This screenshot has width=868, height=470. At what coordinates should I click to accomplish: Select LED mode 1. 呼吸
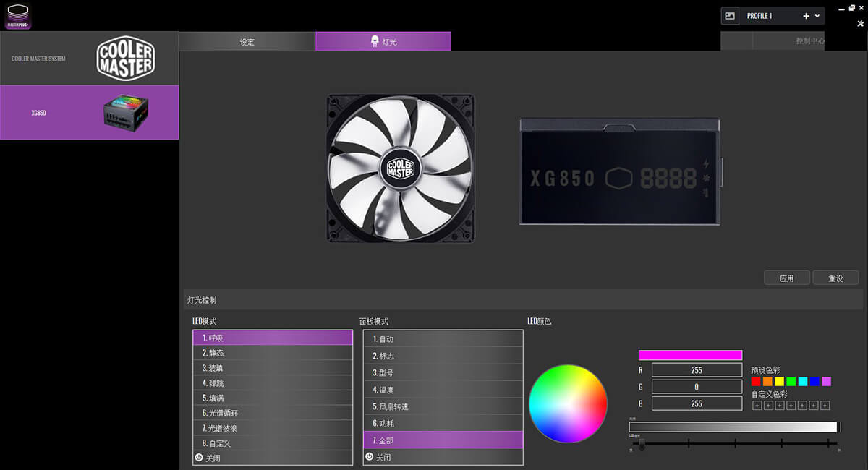pos(273,337)
